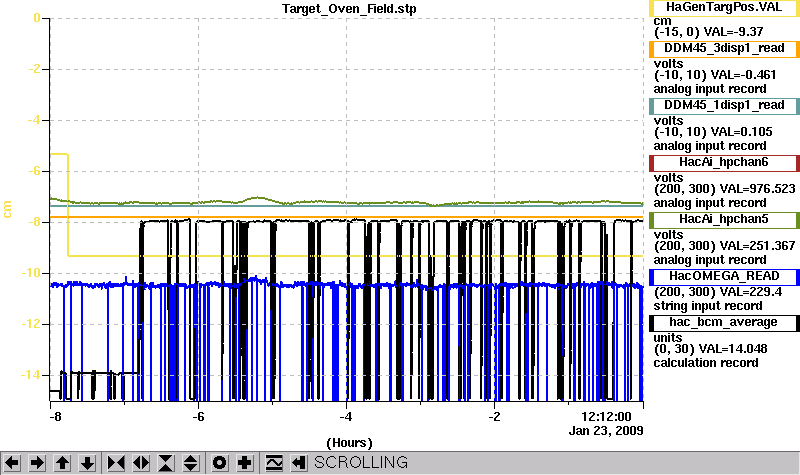
Task: Pan the graph down with down-arrow button
Action: pyautogui.click(x=87, y=463)
